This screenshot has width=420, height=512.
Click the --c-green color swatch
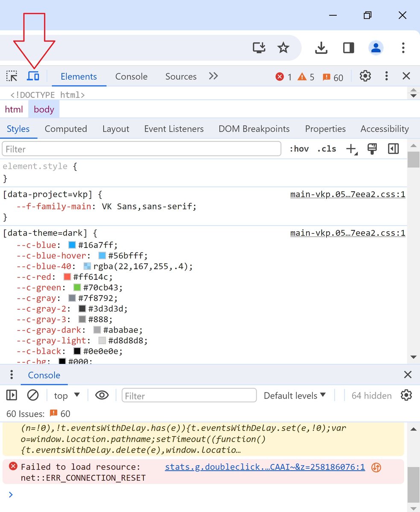[x=77, y=288]
